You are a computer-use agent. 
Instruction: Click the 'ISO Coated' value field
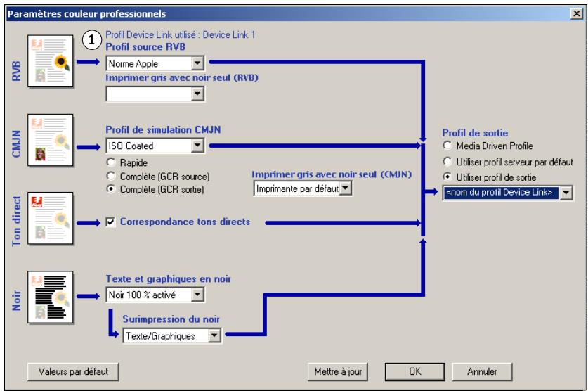149,146
